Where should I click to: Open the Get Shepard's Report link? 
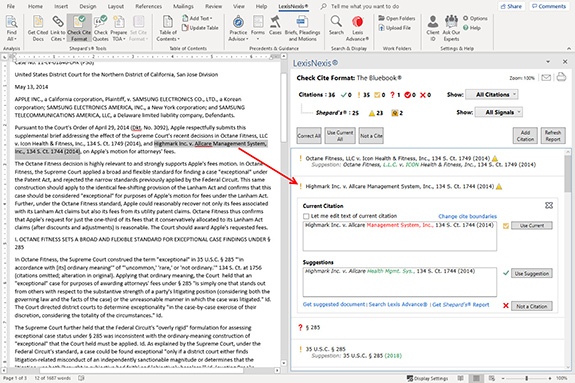[x=461, y=304]
